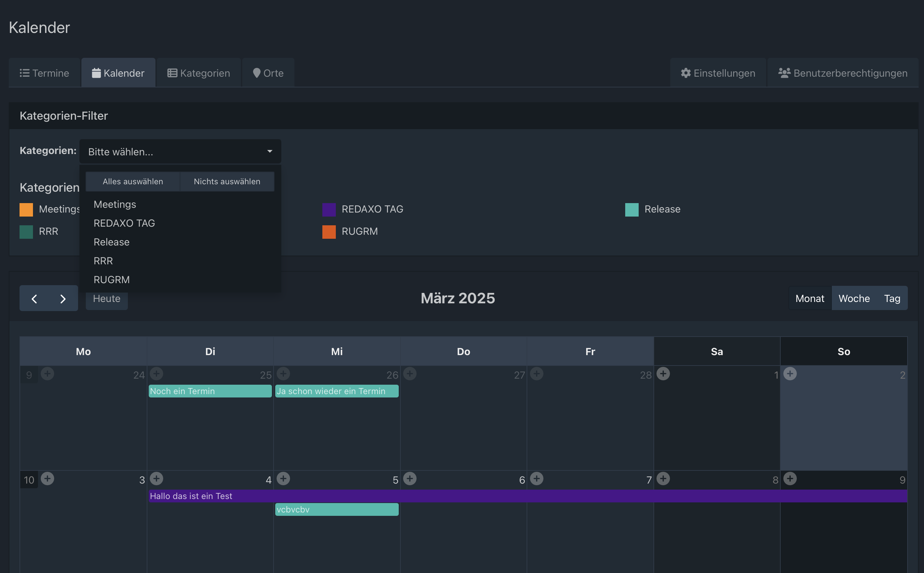924x573 pixels.
Task: Click the Kalender tab
Action: pyautogui.click(x=118, y=73)
